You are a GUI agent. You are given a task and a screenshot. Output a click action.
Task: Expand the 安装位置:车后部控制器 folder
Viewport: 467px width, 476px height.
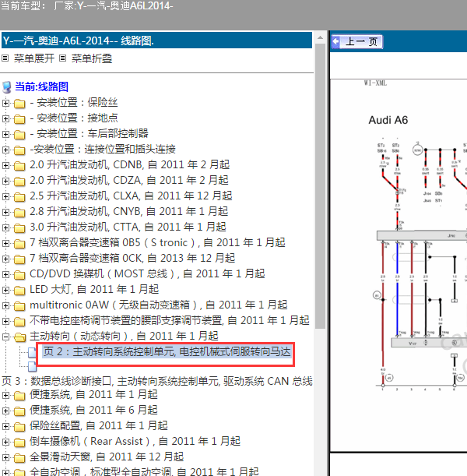tap(5, 134)
